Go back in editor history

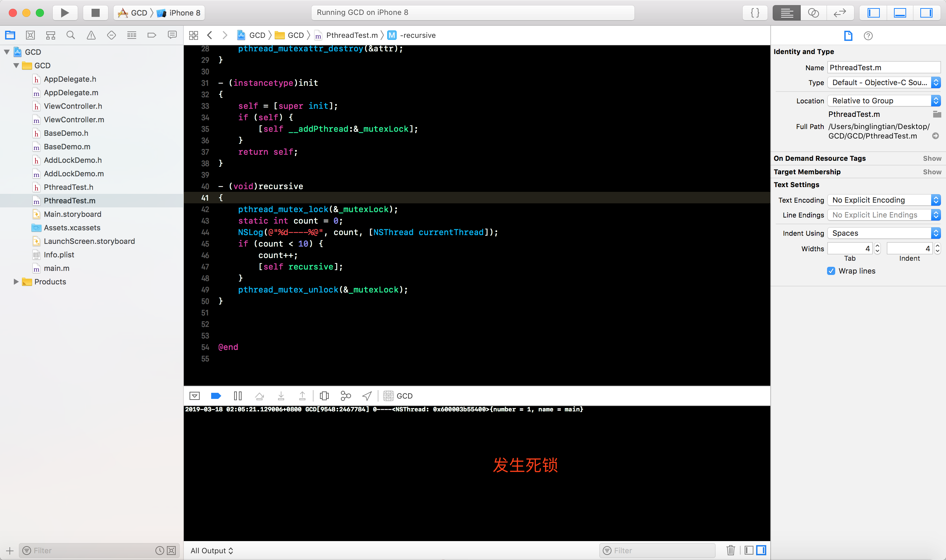tap(210, 35)
